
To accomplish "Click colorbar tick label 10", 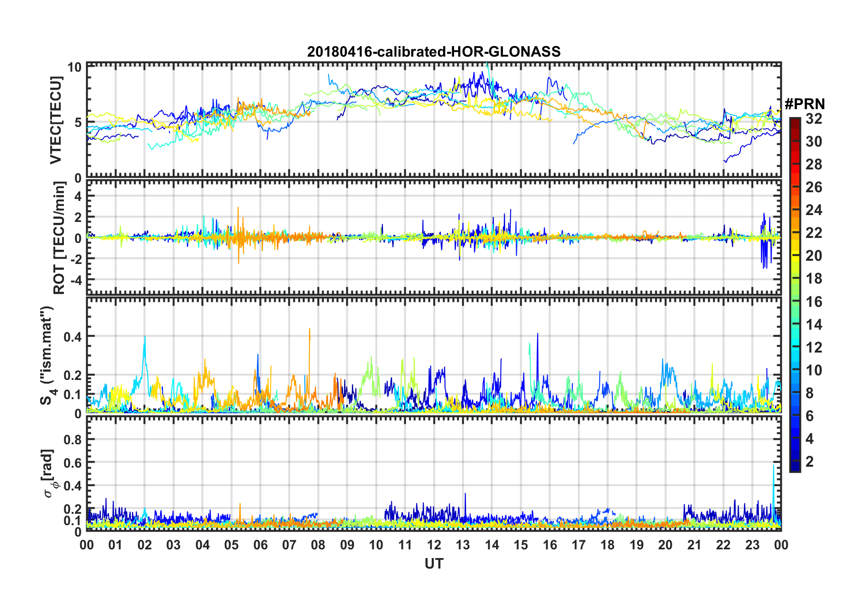I will pyautogui.click(x=814, y=370).
